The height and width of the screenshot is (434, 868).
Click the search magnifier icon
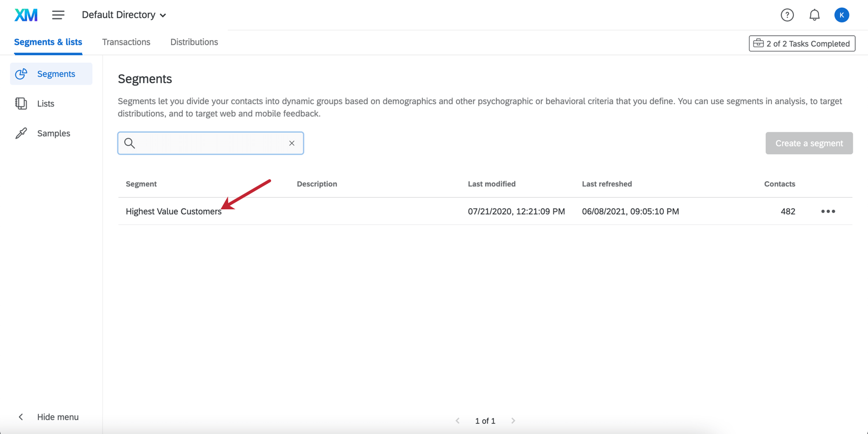tap(130, 143)
